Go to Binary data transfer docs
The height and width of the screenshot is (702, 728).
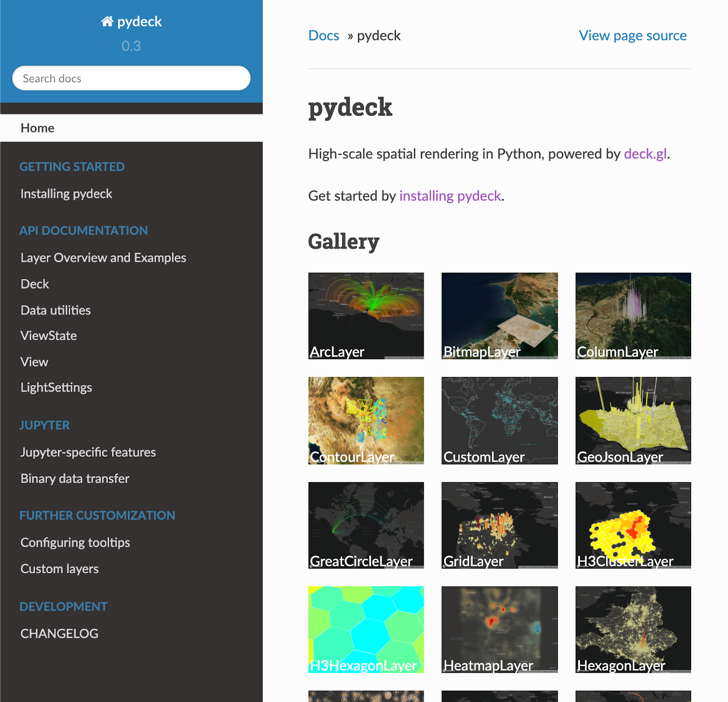(x=74, y=478)
